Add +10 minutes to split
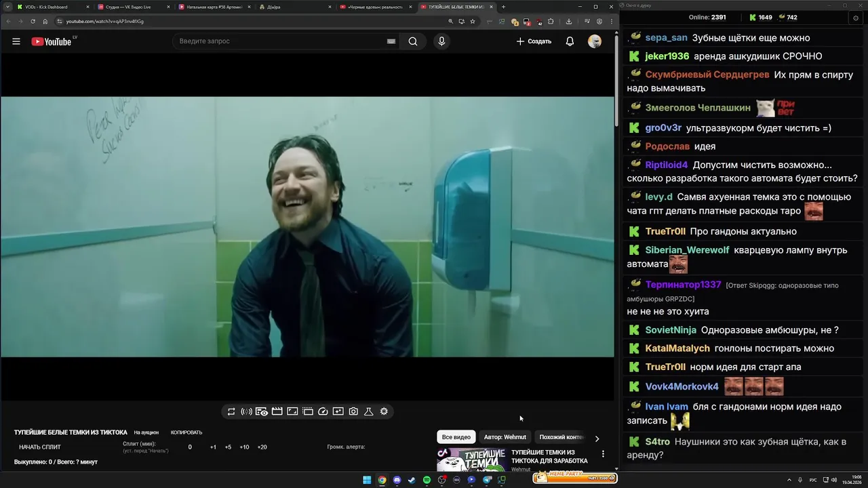This screenshot has height=488, width=868. tap(244, 447)
